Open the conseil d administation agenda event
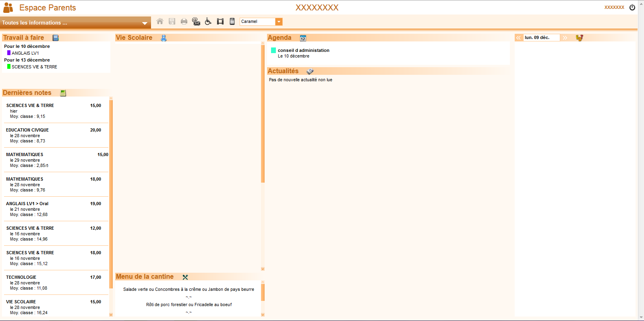 (x=303, y=50)
